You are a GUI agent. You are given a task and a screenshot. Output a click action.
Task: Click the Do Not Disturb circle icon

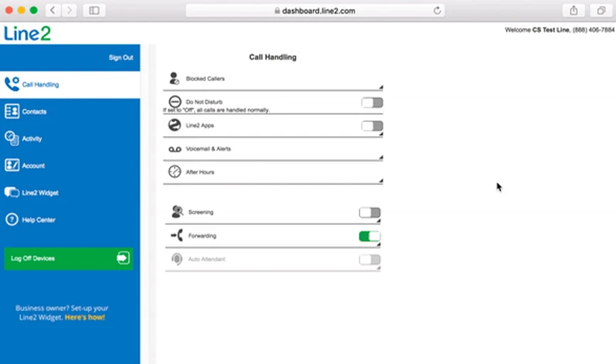[x=175, y=101]
